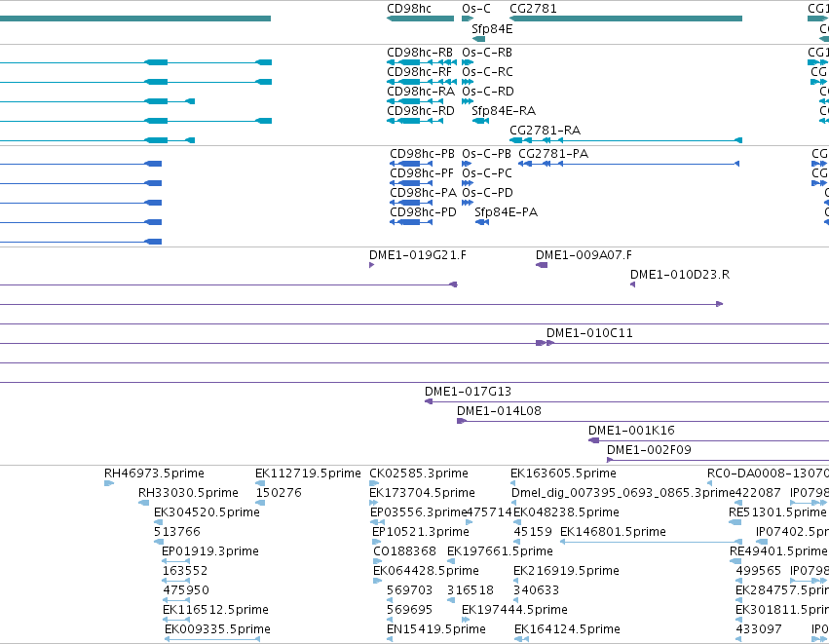The image size is (829, 644).
Task: Open EST entry 163552
Action: tap(184, 572)
